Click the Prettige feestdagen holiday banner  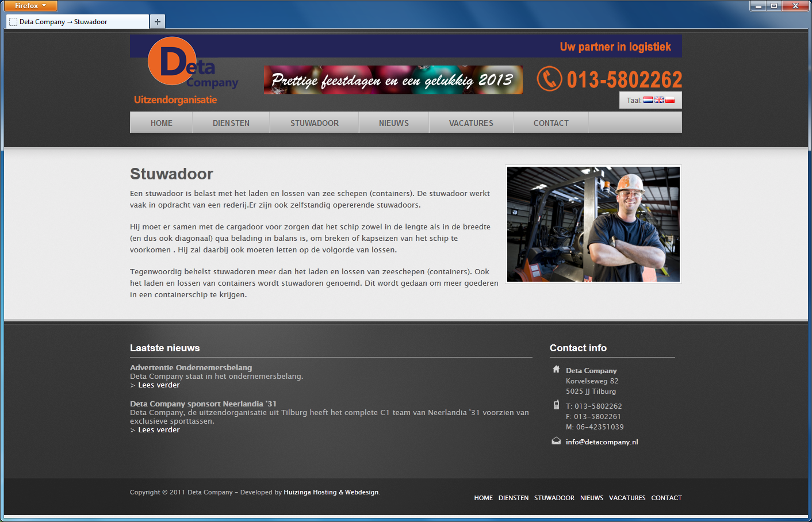pos(393,80)
